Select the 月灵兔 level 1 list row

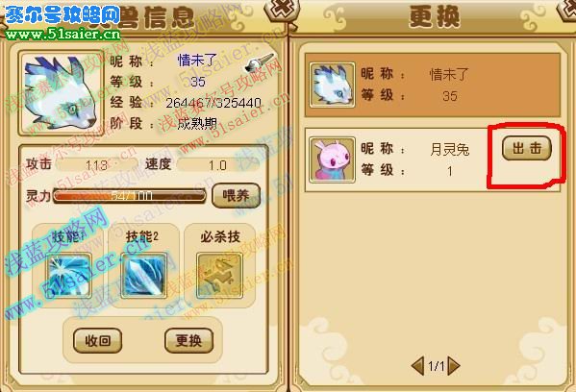[433, 160]
